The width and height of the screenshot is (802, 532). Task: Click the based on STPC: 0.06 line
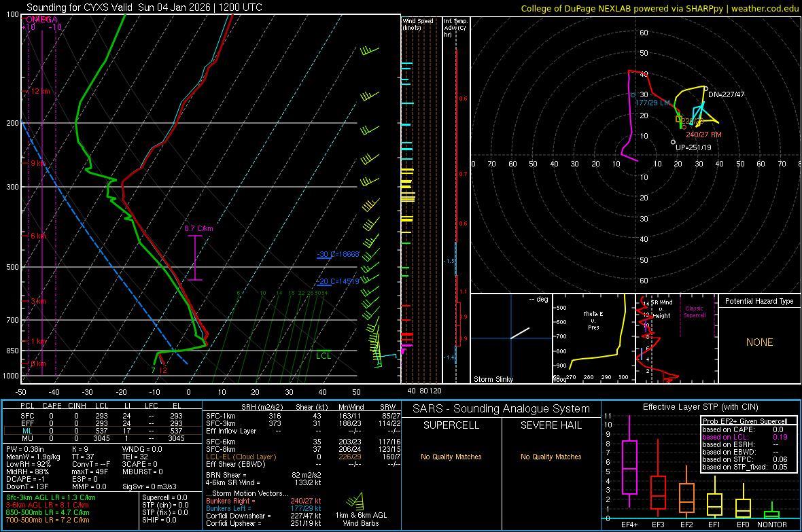click(745, 459)
